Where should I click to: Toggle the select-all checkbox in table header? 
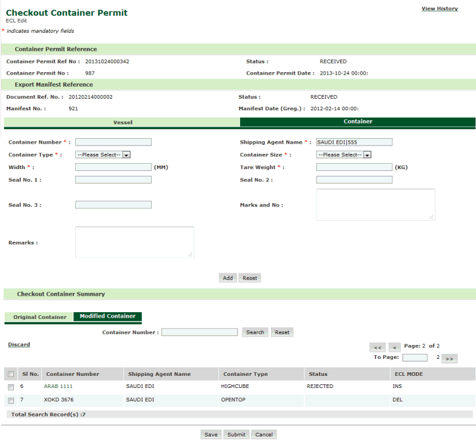11,374
